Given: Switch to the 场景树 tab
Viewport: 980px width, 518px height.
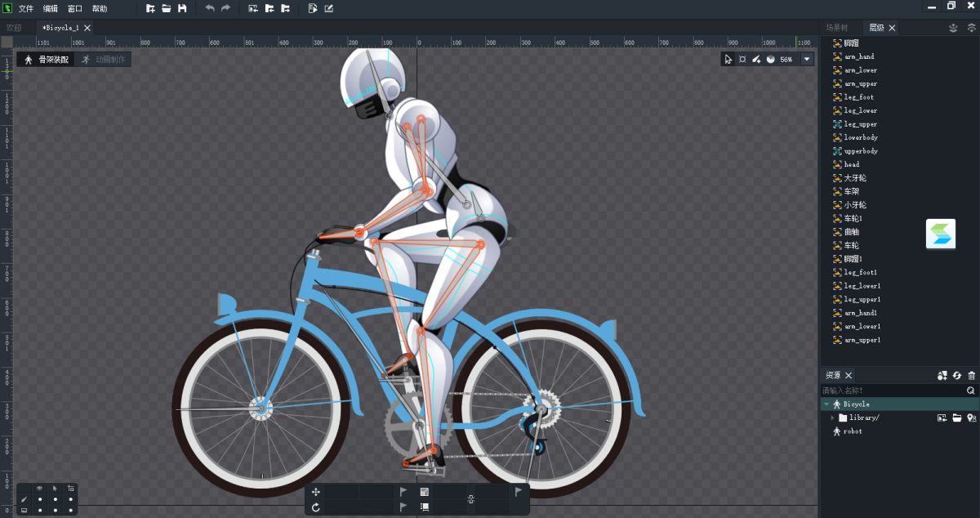Looking at the screenshot, I should [836, 28].
